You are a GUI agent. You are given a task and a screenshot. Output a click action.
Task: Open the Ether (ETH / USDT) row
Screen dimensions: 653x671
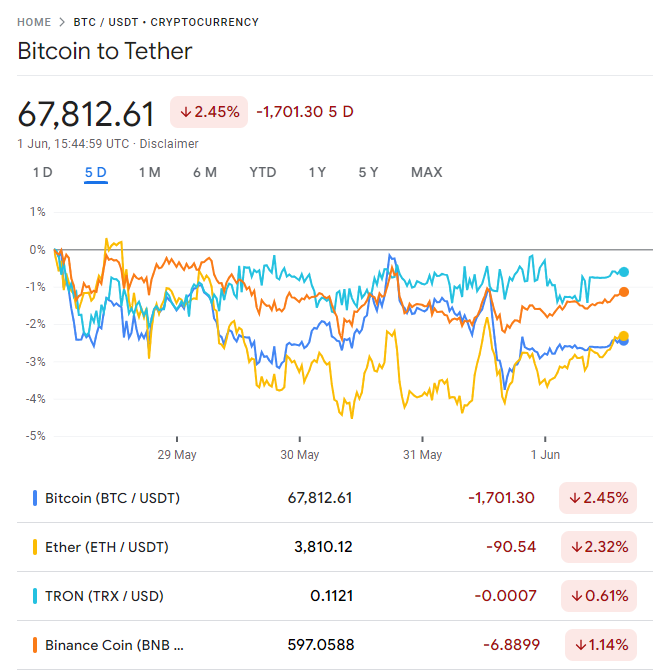pyautogui.click(x=107, y=547)
